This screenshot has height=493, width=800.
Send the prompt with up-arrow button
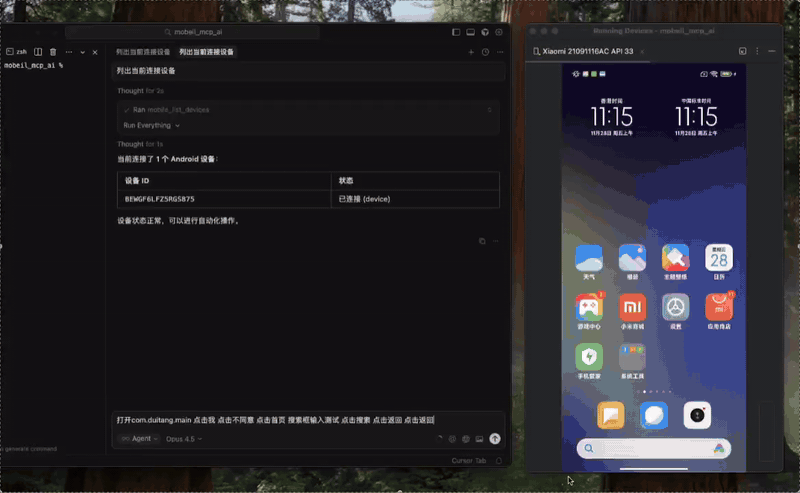point(495,439)
